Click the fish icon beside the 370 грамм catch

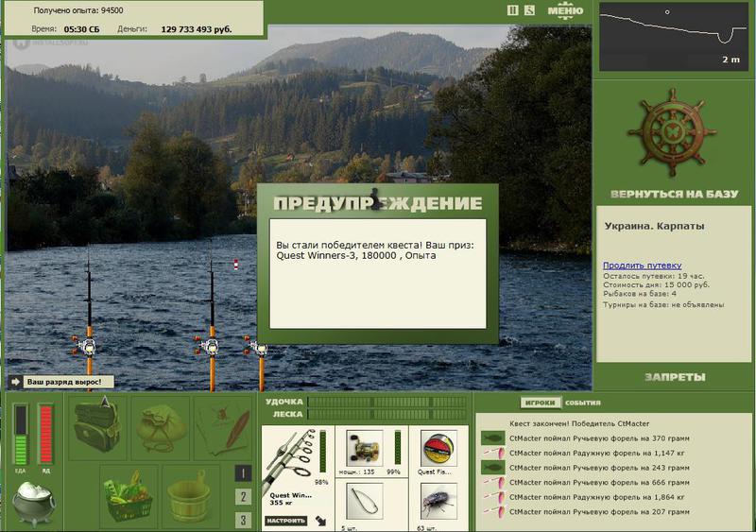pyautogui.click(x=492, y=438)
